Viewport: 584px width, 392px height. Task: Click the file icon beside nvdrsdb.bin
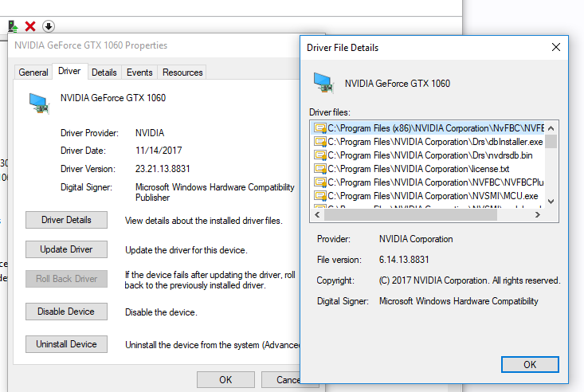tap(320, 155)
